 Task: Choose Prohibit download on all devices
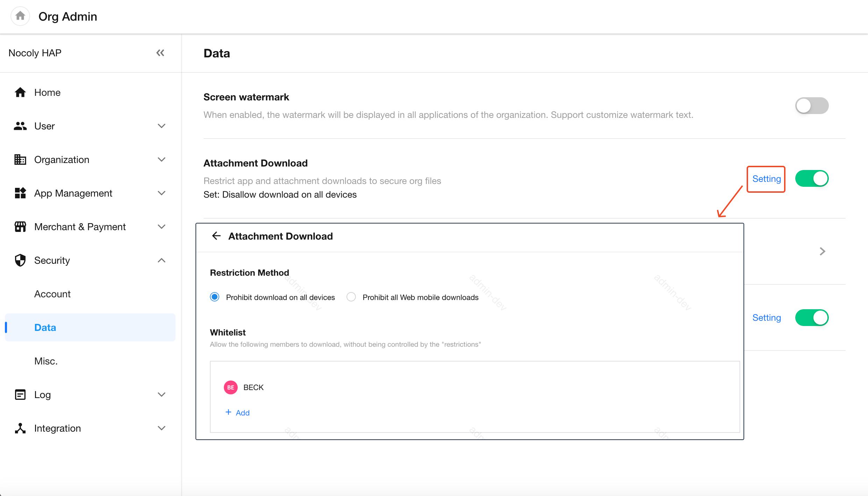215,297
